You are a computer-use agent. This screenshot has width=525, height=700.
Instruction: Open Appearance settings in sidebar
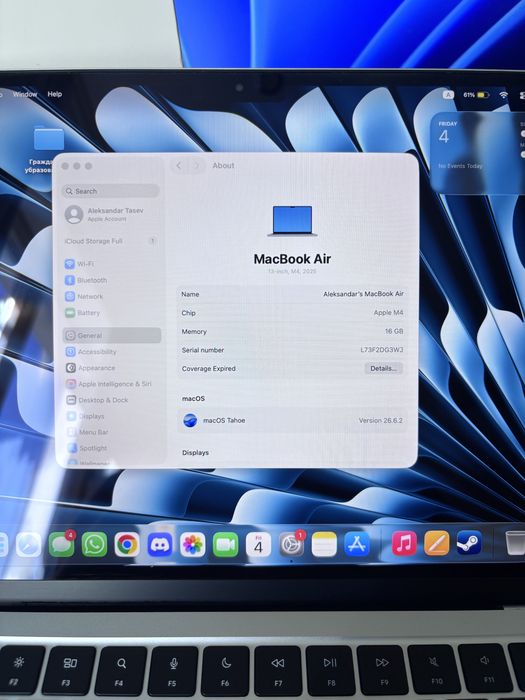pyautogui.click(x=112, y=368)
